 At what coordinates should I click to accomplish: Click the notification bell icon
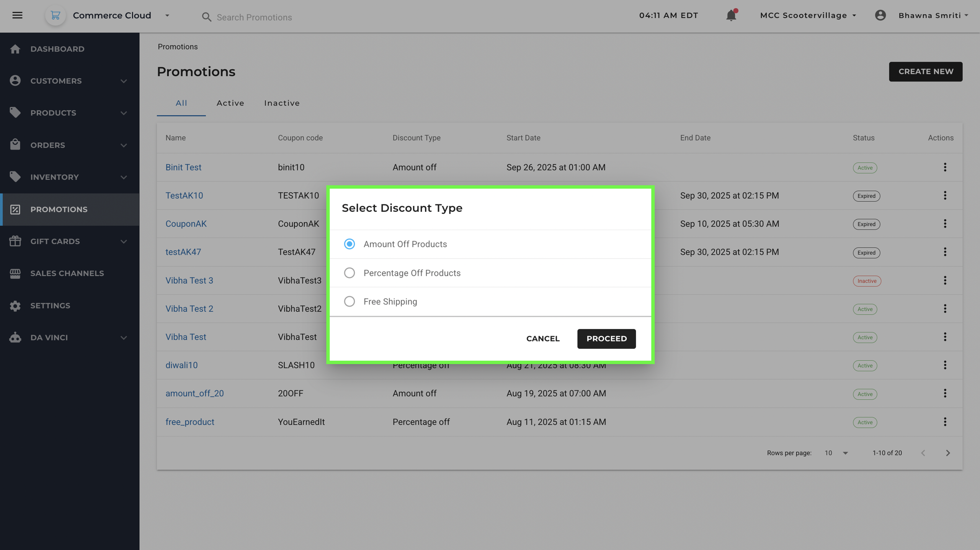(x=731, y=16)
